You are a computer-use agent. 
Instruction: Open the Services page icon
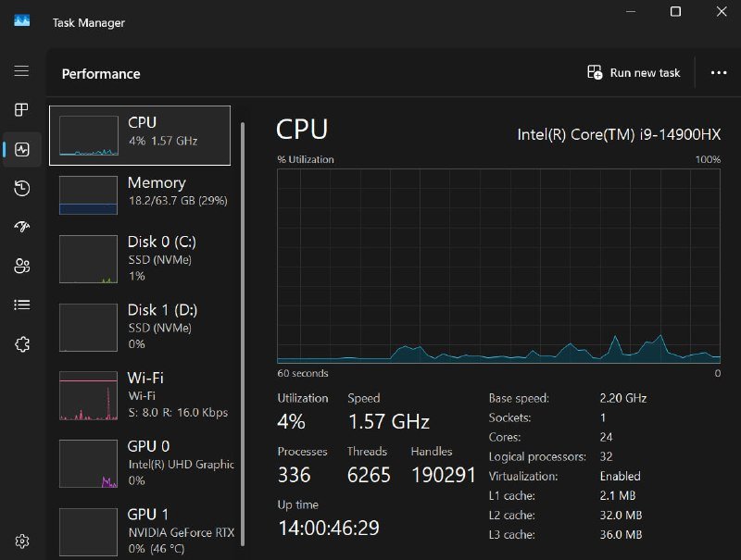pos(21,344)
